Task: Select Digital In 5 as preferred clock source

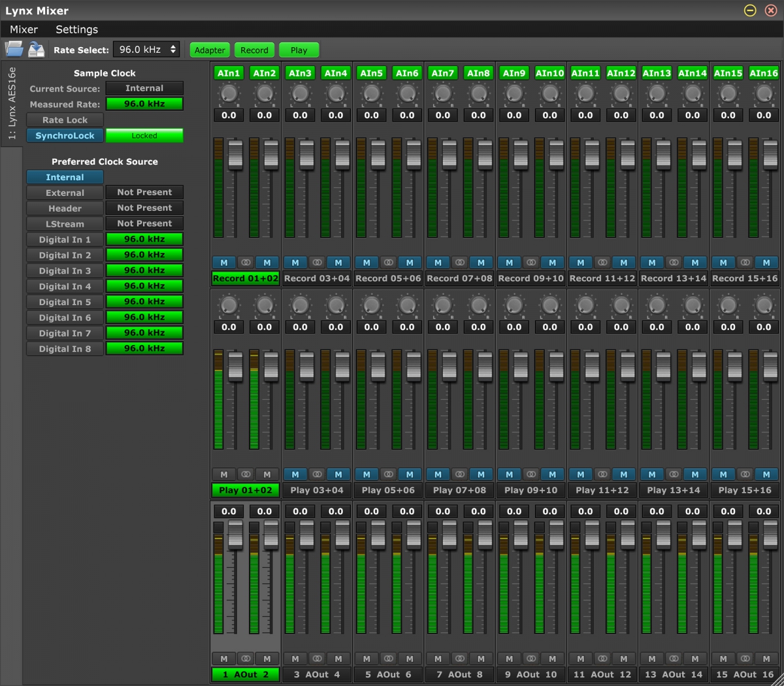Action: 65,301
